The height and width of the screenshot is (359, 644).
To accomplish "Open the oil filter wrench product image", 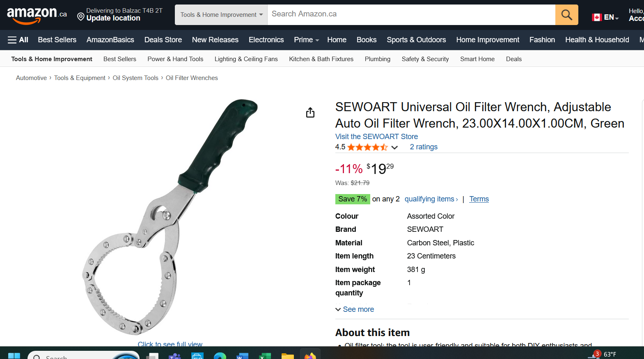I will [170, 217].
